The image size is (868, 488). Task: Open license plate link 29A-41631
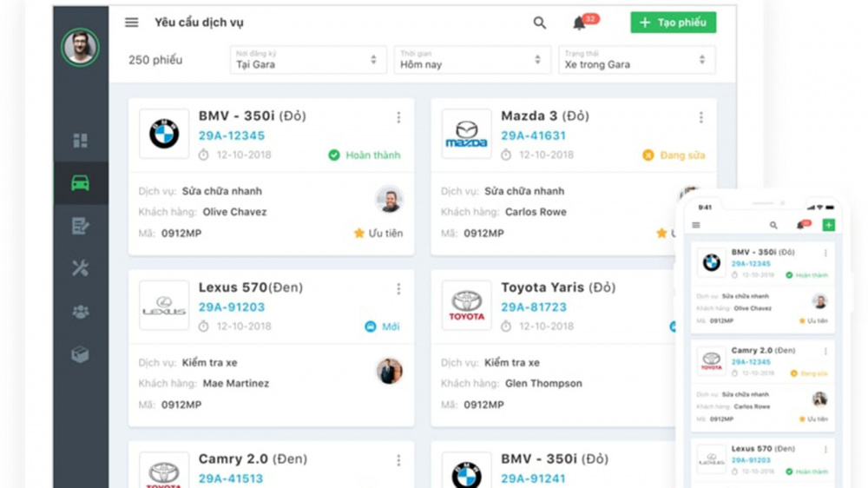(x=533, y=135)
